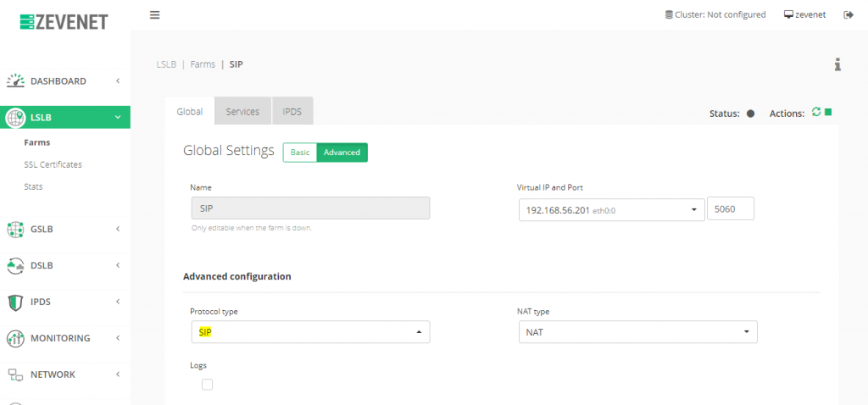Click the logout icon in top bar
Image resolution: width=868 pixels, height=405 pixels.
(x=848, y=15)
